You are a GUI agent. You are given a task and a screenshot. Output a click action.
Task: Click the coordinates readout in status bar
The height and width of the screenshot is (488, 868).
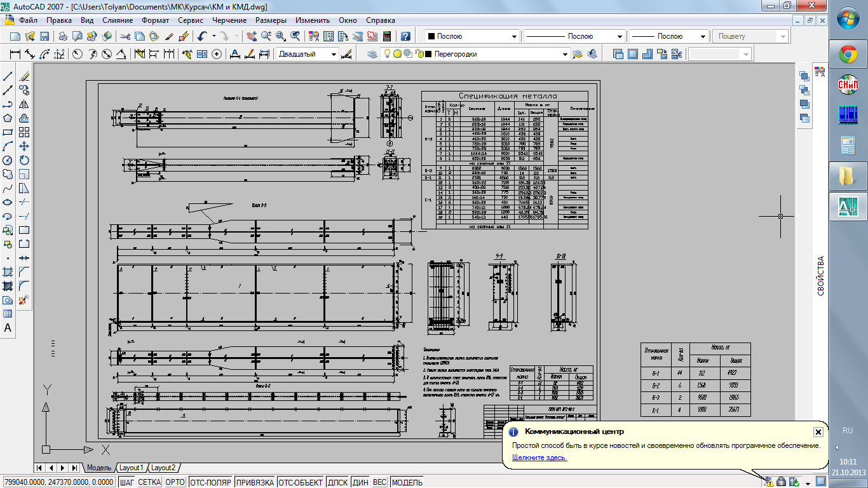(x=58, y=482)
